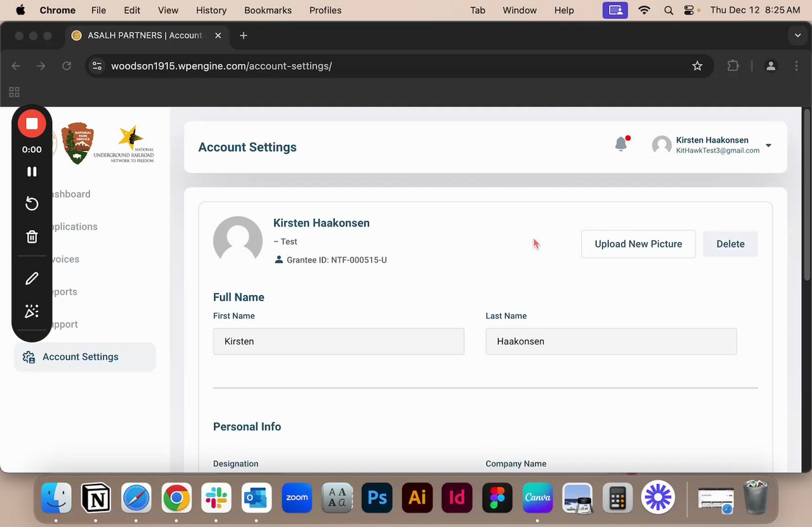Click screen sharing indicator in menu bar

(x=615, y=10)
